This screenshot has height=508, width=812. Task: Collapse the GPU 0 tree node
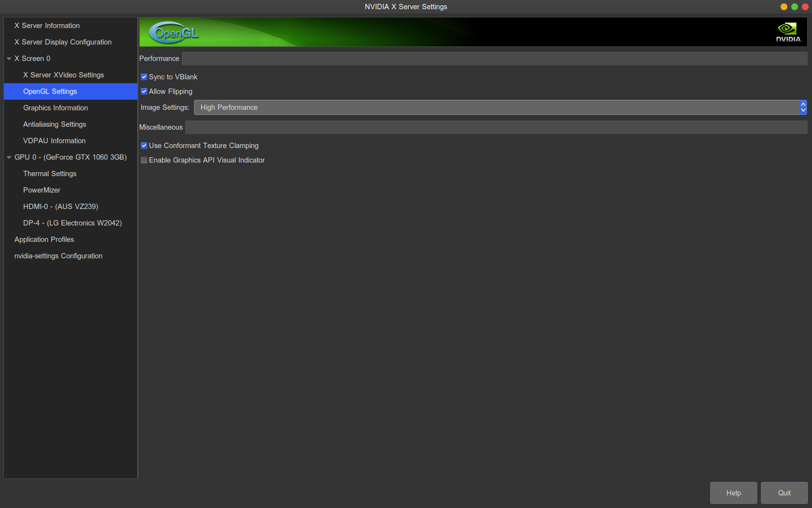(x=9, y=157)
